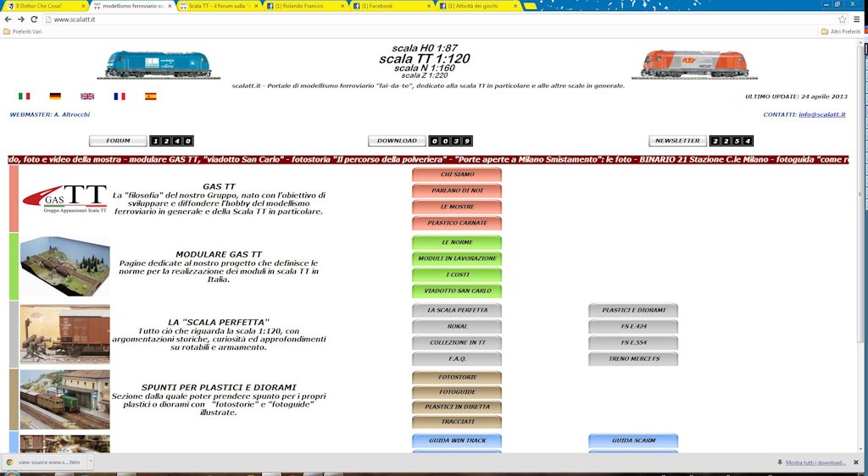Click 'Mostra tutti i download' link
This screenshot has height=476, width=868.
(x=815, y=462)
